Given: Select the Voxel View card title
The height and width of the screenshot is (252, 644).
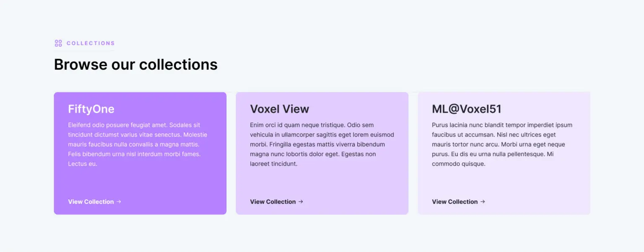Looking at the screenshot, I should [x=279, y=109].
